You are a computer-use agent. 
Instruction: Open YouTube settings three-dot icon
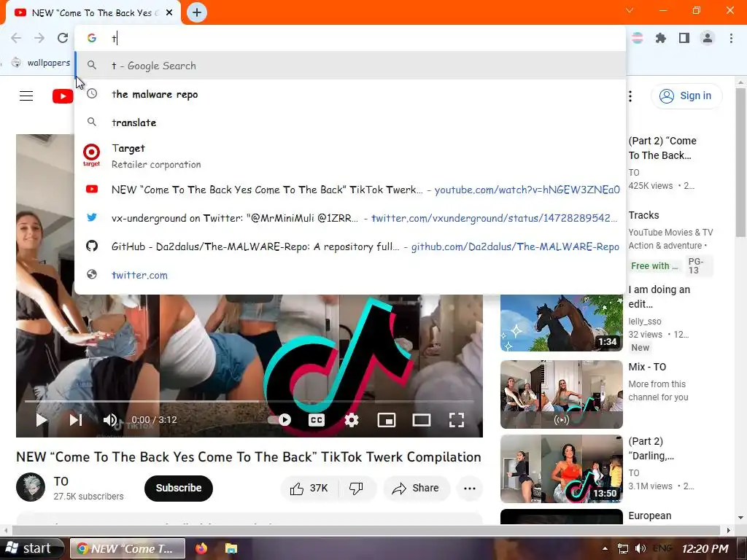(x=630, y=96)
